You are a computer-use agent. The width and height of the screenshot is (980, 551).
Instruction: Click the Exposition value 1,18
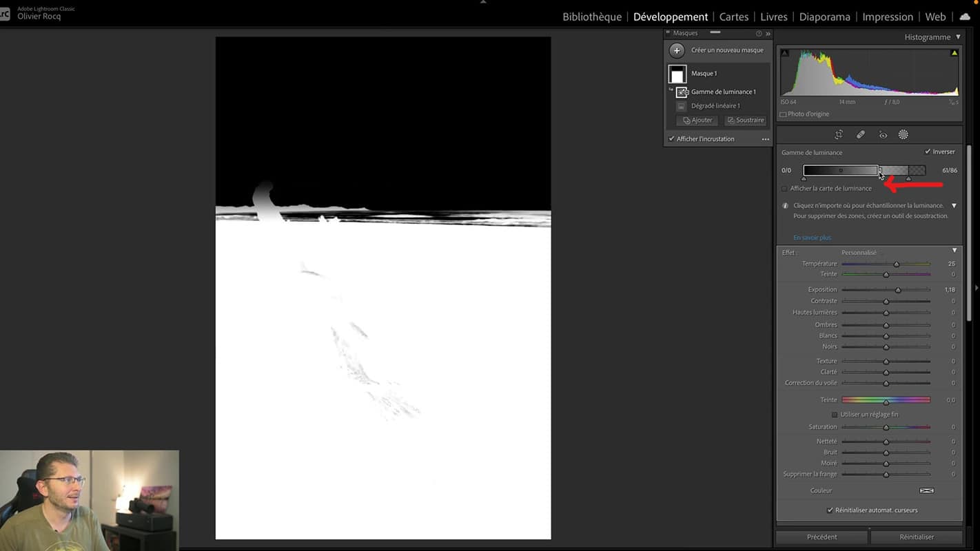(950, 290)
